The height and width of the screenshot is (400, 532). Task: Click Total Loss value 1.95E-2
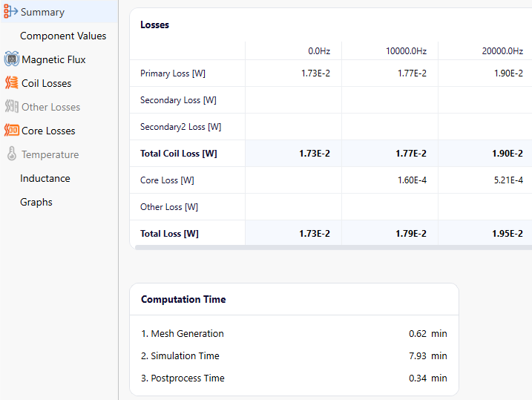[x=508, y=234]
